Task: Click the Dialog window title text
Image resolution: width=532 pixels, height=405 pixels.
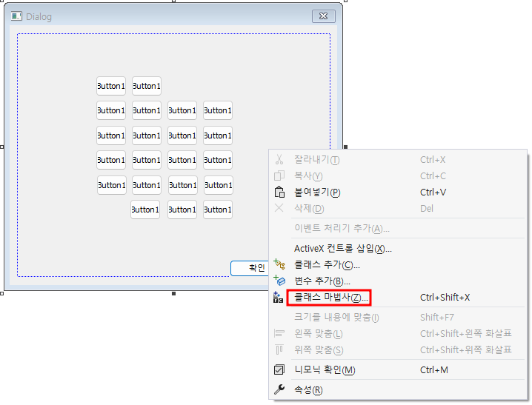Action: point(39,16)
